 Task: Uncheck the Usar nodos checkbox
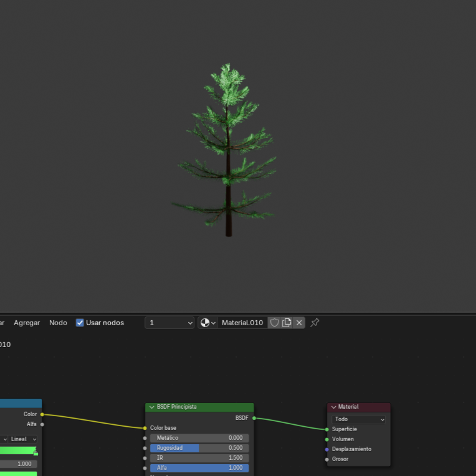[x=80, y=323]
